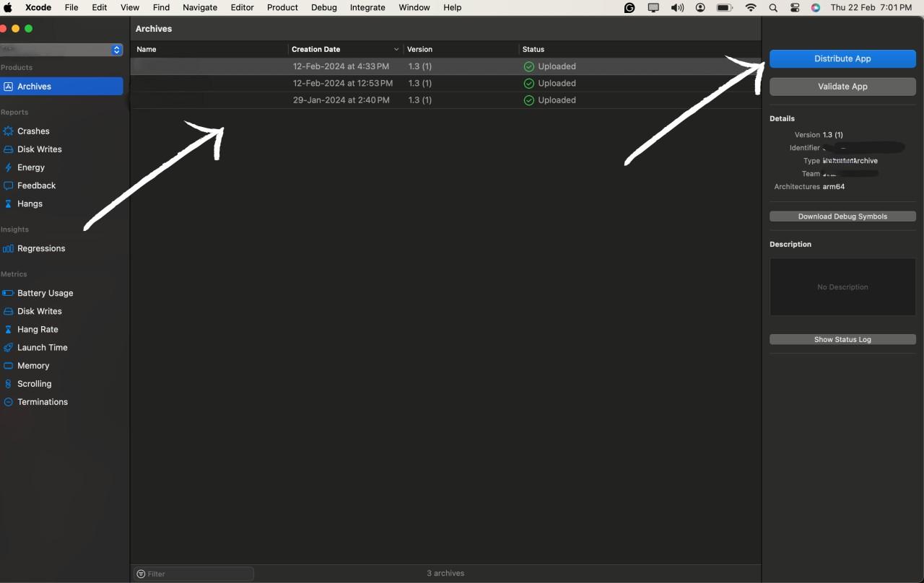Open the product selector dropdown in sidebar

(61, 50)
